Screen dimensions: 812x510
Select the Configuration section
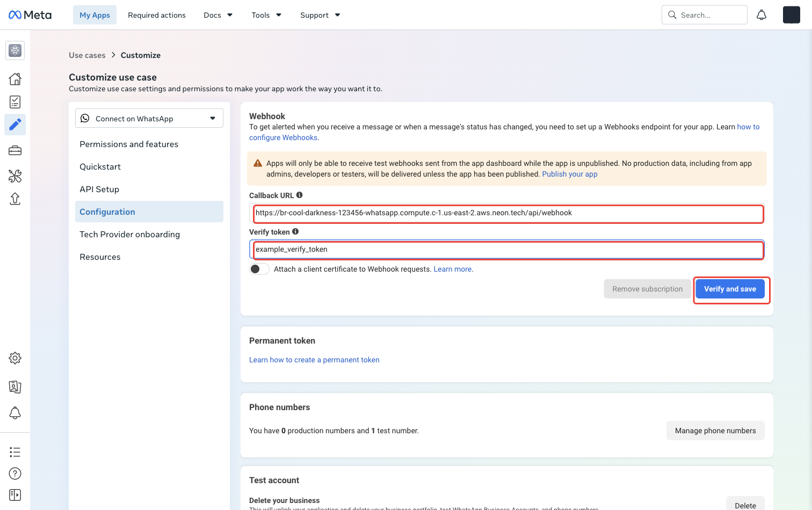(149, 212)
